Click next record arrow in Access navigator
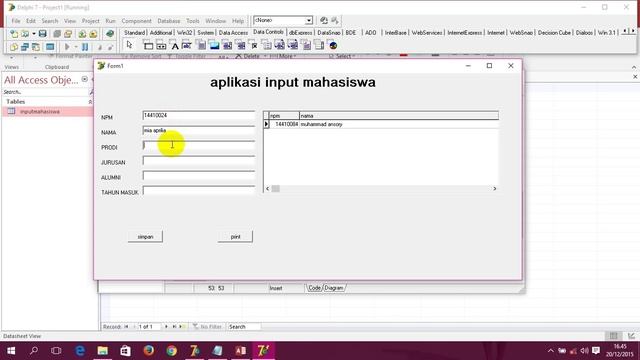The image size is (640, 360). click(x=166, y=327)
